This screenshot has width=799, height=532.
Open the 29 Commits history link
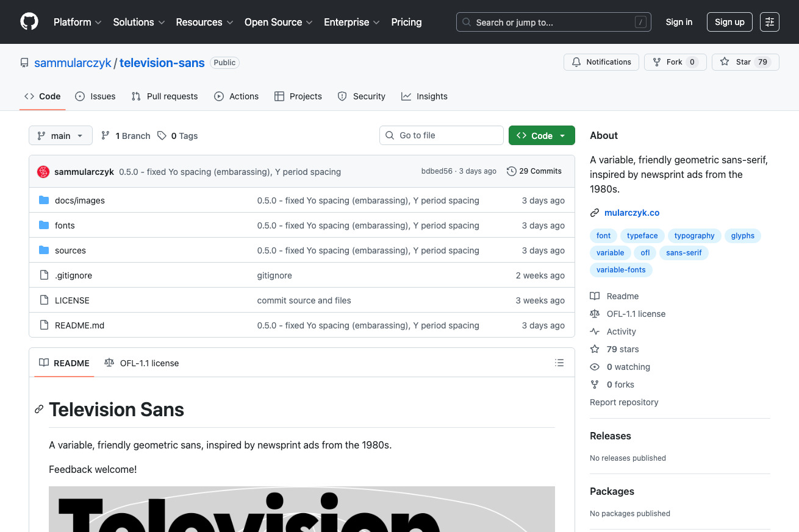click(534, 171)
